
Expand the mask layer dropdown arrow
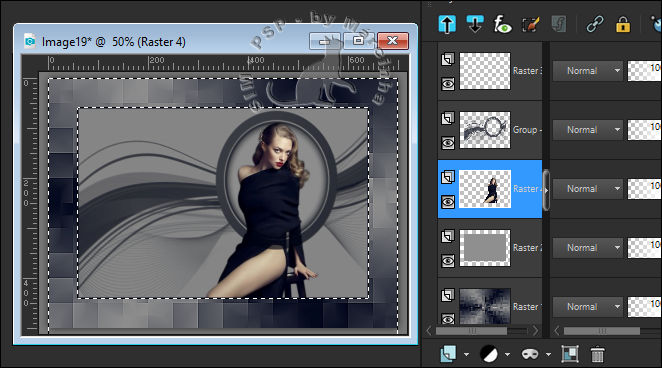coord(548,354)
